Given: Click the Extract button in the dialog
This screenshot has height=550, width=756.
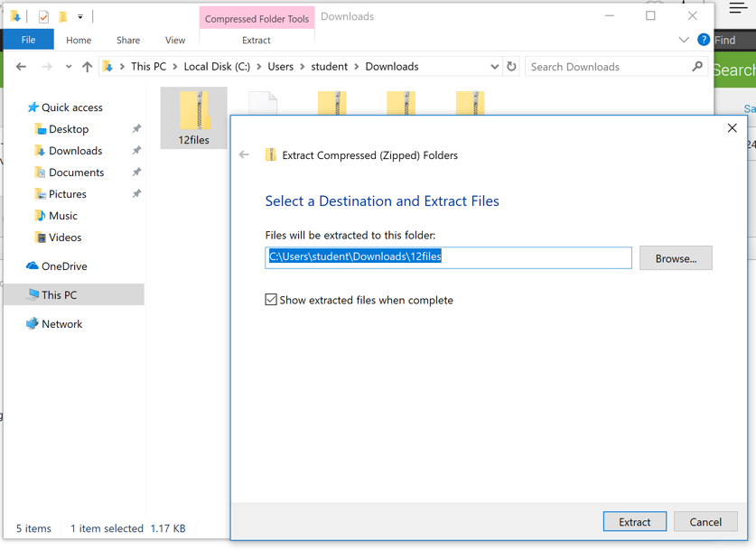Looking at the screenshot, I should 634,522.
